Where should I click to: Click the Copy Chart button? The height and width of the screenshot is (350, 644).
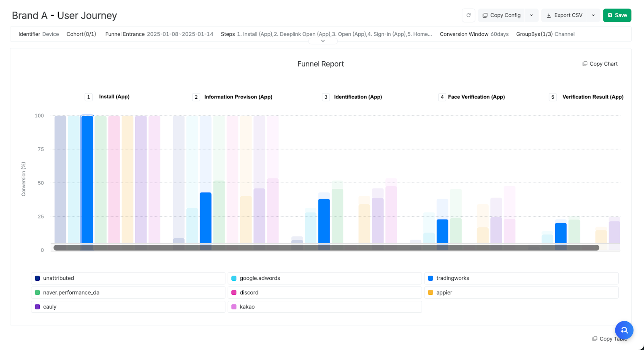click(600, 64)
